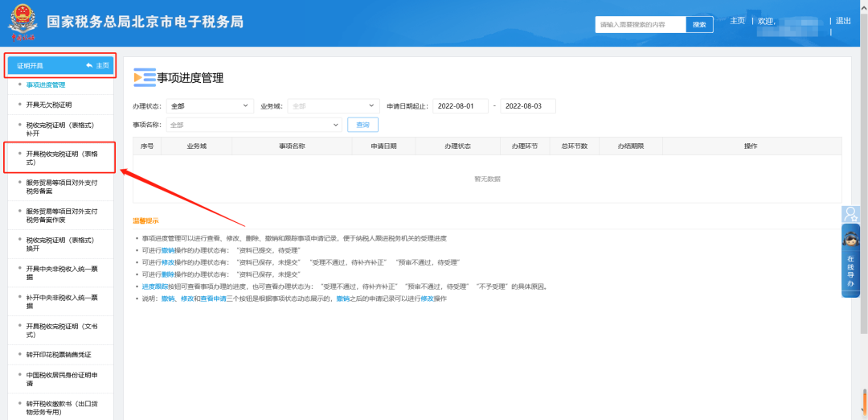Expand the 办理状态 dropdown

(x=210, y=105)
